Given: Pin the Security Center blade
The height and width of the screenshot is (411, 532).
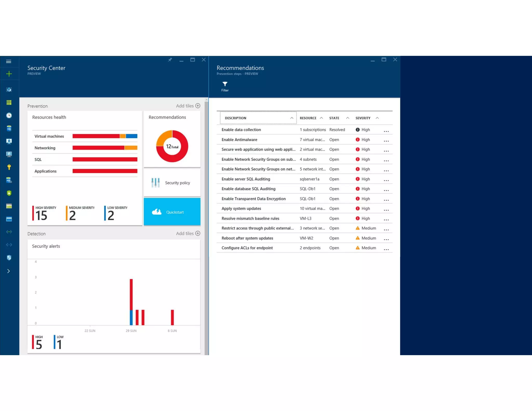Looking at the screenshot, I should pos(170,60).
